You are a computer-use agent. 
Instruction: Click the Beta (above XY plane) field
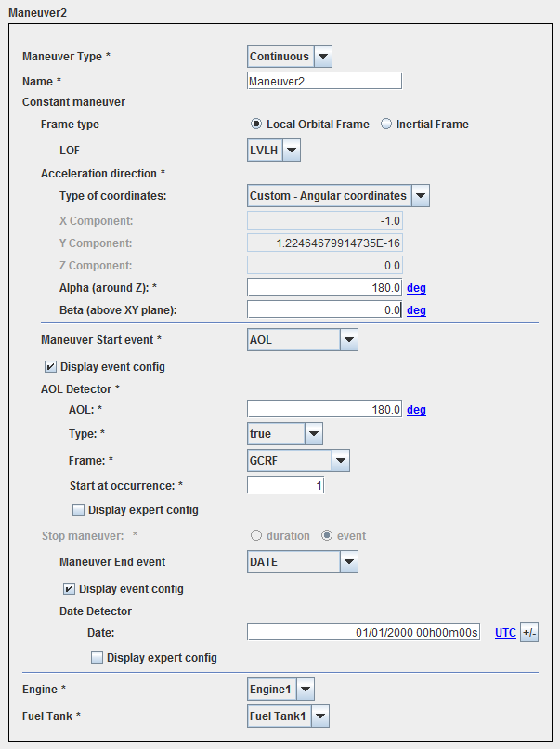point(324,310)
